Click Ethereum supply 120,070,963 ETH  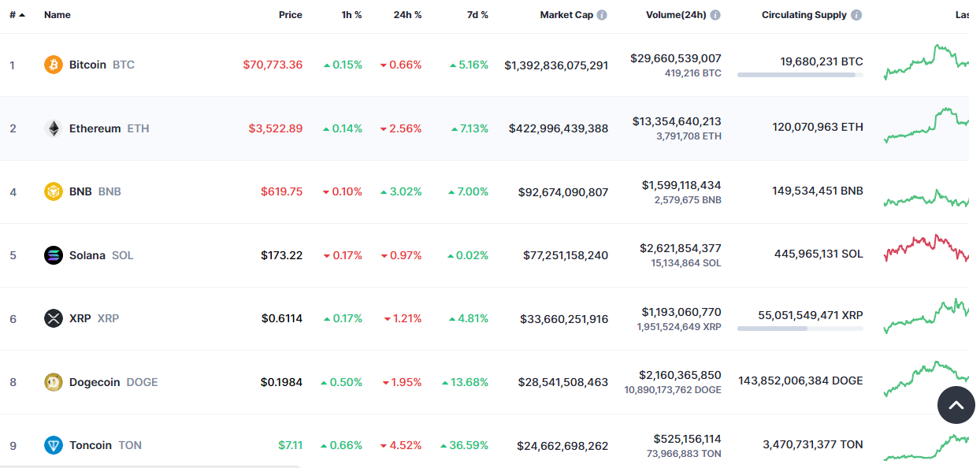pyautogui.click(x=818, y=127)
